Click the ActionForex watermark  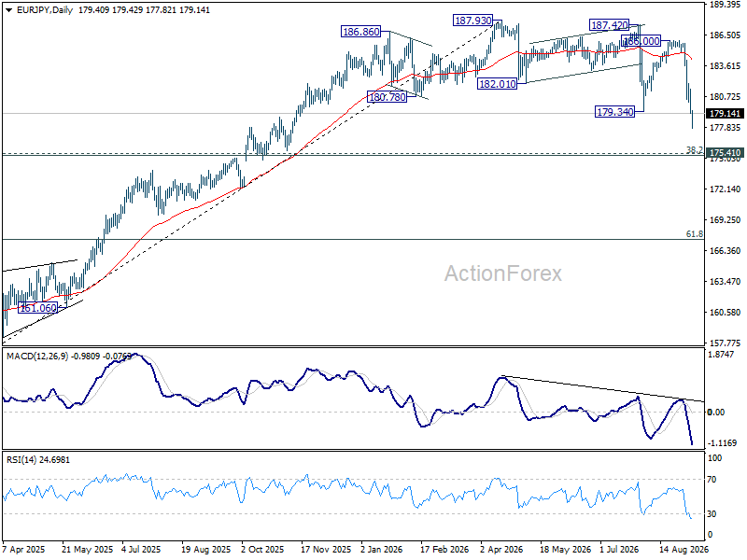503,273
